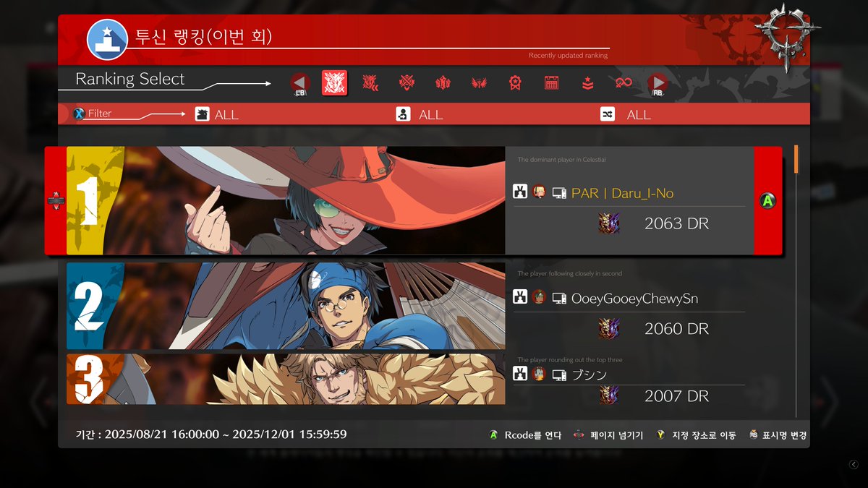Click the 2007 DR rating value
This screenshot has width=868, height=488.
[676, 395]
